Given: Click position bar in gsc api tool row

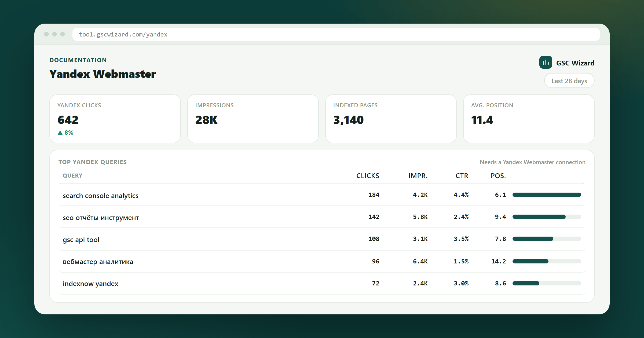Looking at the screenshot, I should pos(547,239).
